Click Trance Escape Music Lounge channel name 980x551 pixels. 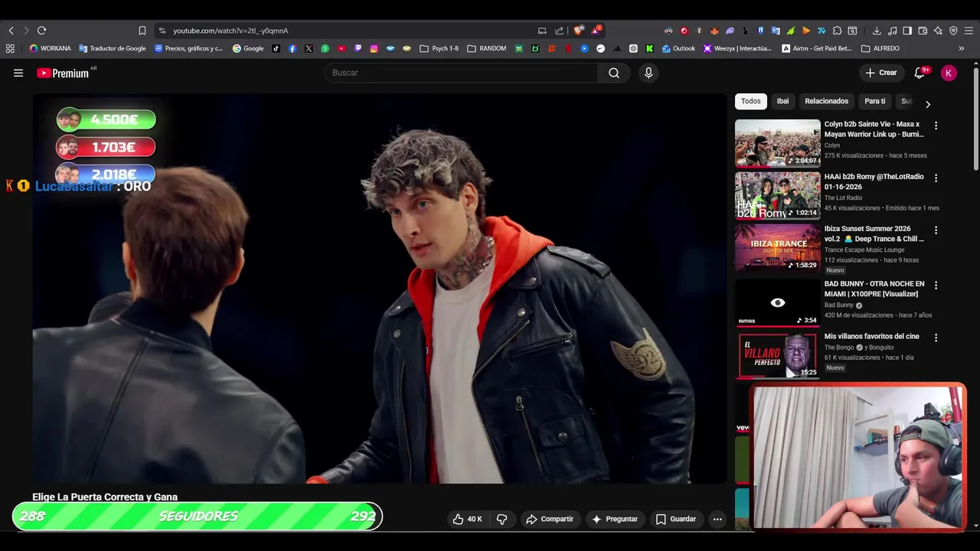(864, 249)
